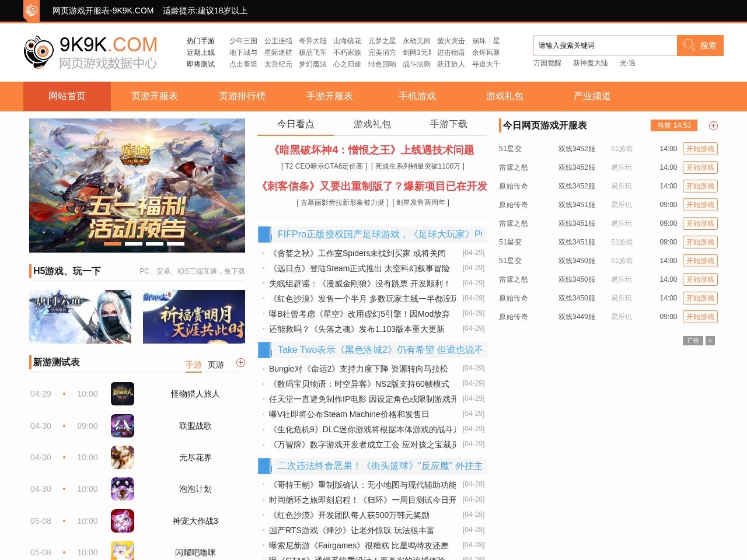Image resolution: width=747 pixels, height=560 pixels.
Task: Expand today's web game server list plus icon
Action: (713, 125)
